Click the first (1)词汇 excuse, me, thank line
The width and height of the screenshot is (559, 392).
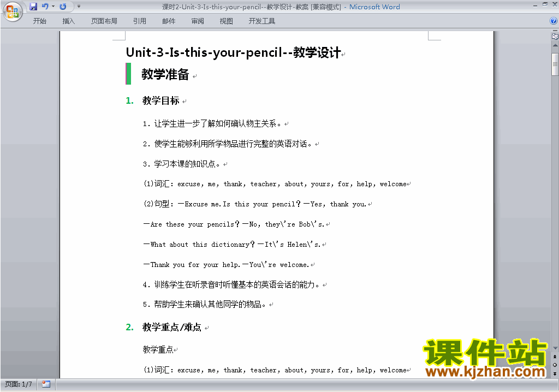tap(275, 184)
